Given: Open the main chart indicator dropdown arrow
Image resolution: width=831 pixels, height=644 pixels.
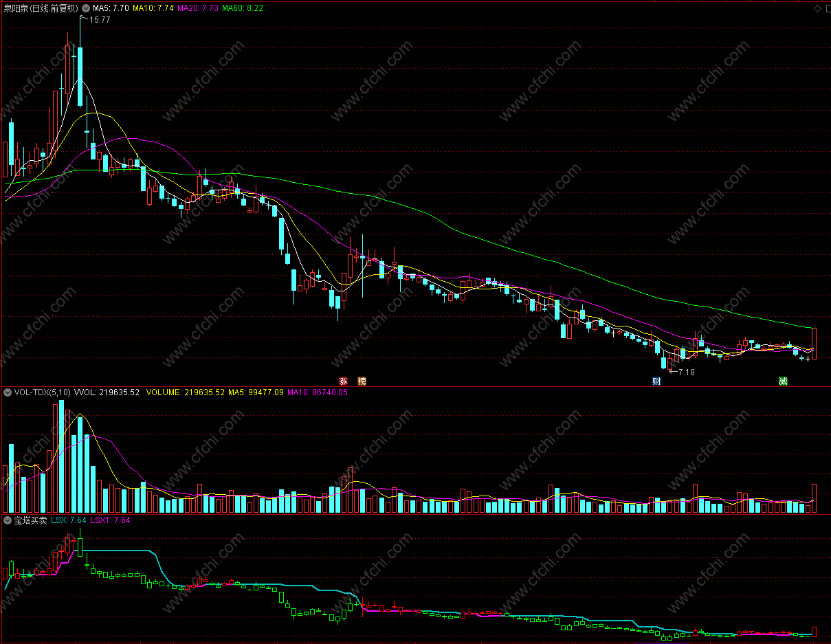Looking at the screenshot, I should click(85, 8).
